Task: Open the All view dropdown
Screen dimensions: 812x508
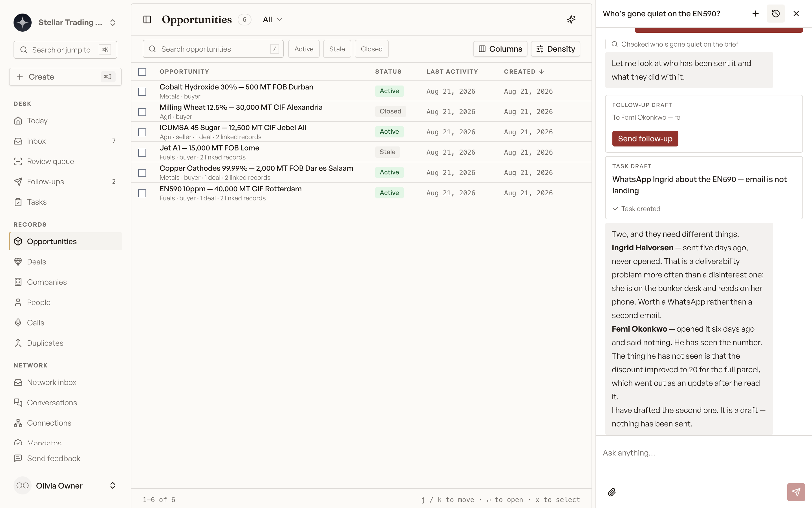Action: pos(272,19)
